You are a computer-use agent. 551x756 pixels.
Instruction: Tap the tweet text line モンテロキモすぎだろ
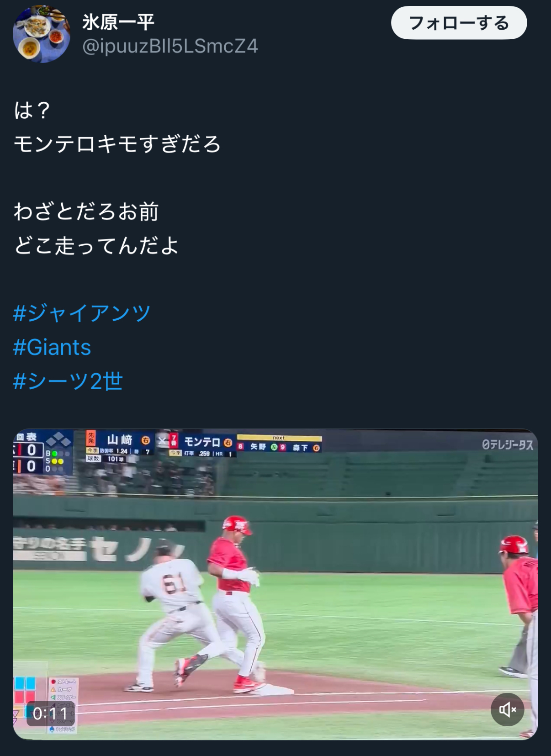pyautogui.click(x=117, y=144)
